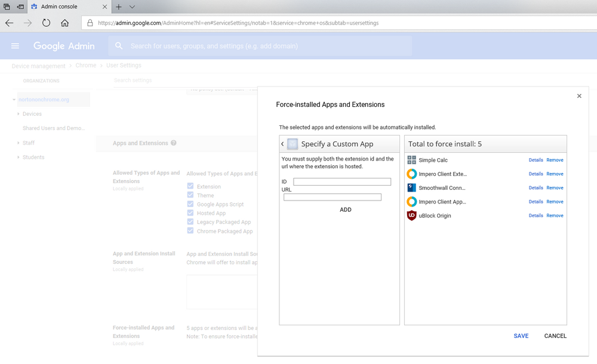
Task: View Details for Smoothwall Conn...
Action: [536, 188]
